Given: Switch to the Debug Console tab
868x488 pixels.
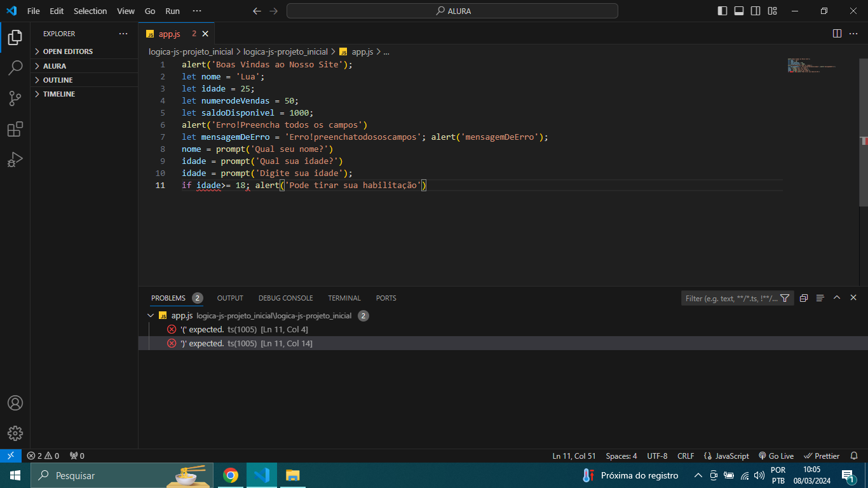Looking at the screenshot, I should (285, 298).
